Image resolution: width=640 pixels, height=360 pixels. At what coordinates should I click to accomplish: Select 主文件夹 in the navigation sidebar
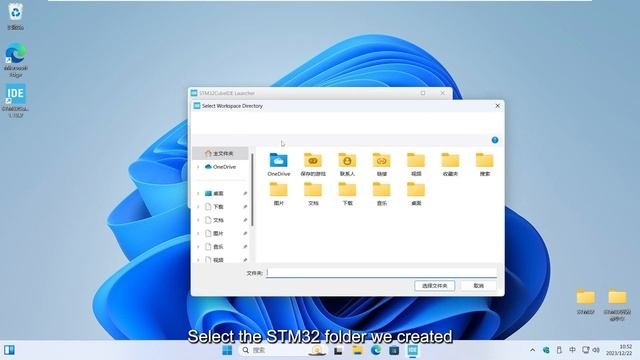[220, 153]
